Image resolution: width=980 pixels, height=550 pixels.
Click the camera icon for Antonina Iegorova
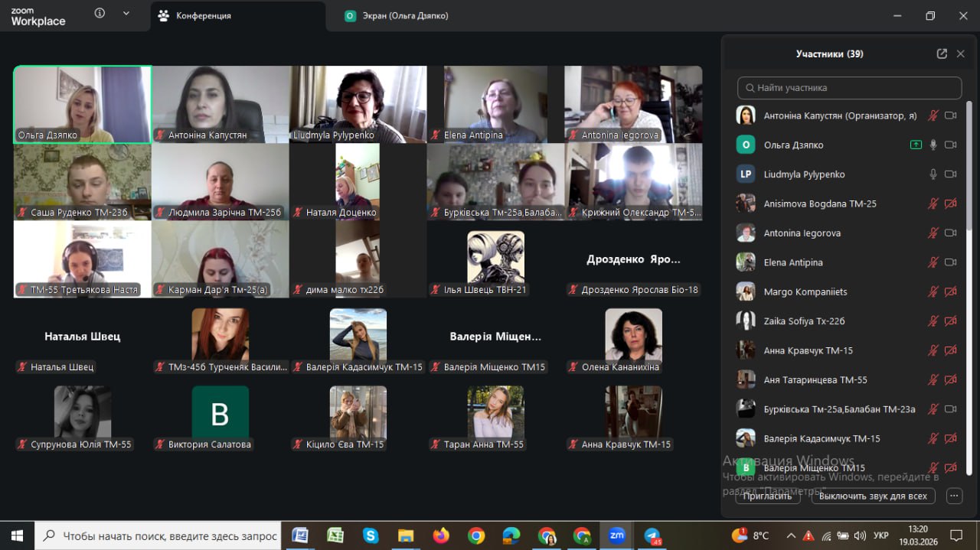(951, 233)
